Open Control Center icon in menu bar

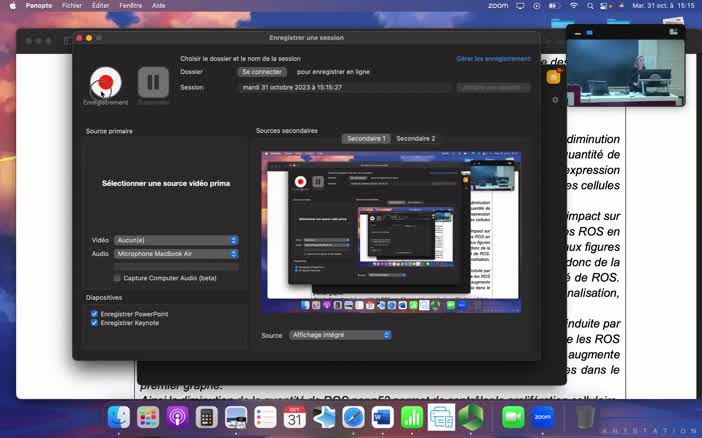click(605, 6)
